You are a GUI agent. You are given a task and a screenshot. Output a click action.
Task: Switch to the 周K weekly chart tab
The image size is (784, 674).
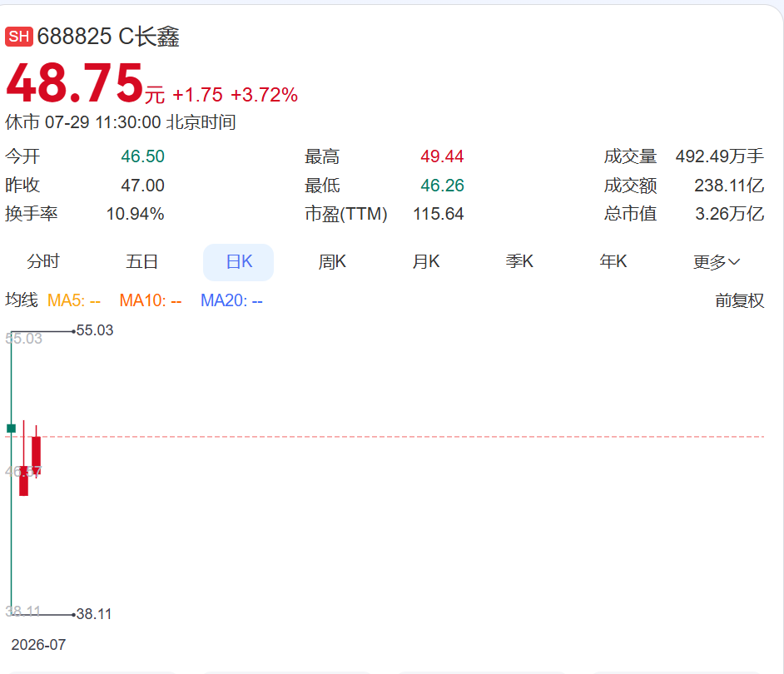(333, 261)
